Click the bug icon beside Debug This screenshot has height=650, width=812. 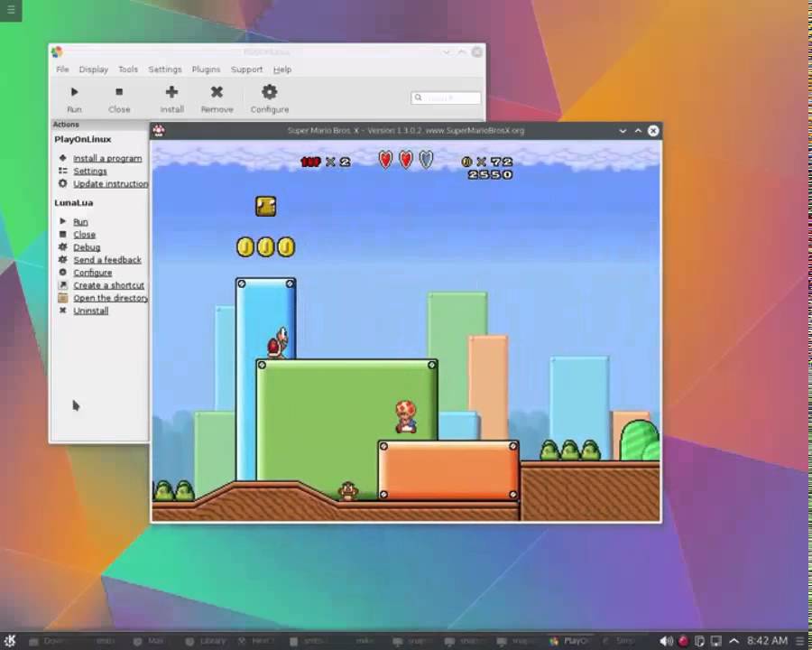[x=62, y=246]
